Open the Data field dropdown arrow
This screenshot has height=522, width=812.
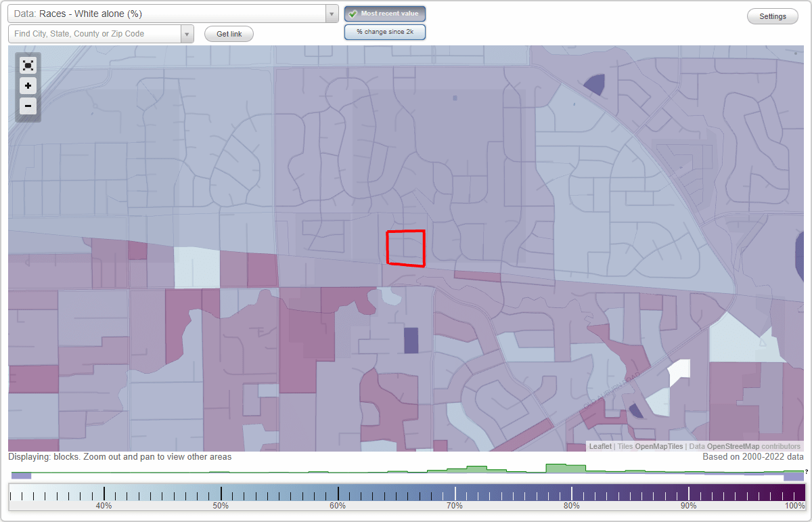(331, 13)
